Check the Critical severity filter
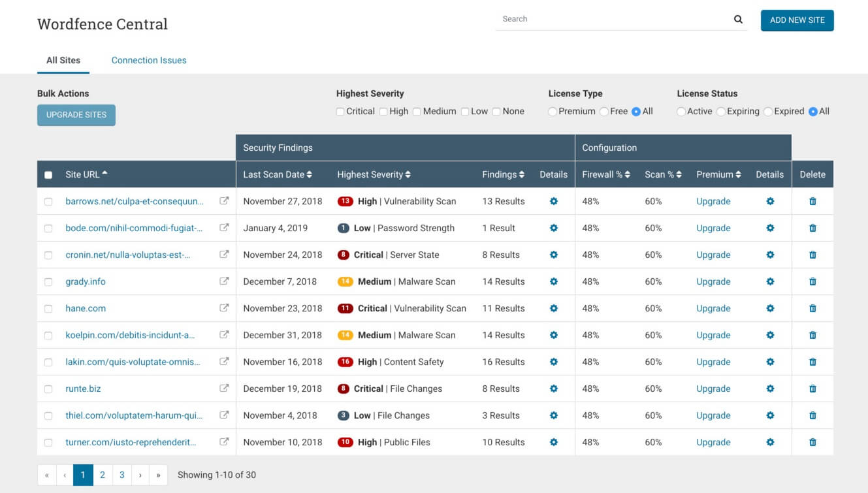 click(x=340, y=112)
